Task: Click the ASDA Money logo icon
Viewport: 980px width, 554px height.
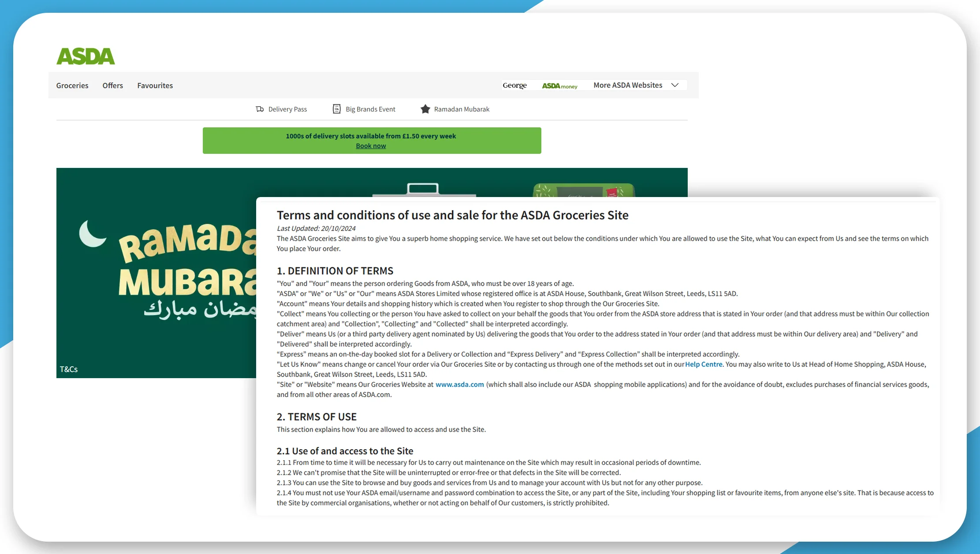Action: point(560,85)
